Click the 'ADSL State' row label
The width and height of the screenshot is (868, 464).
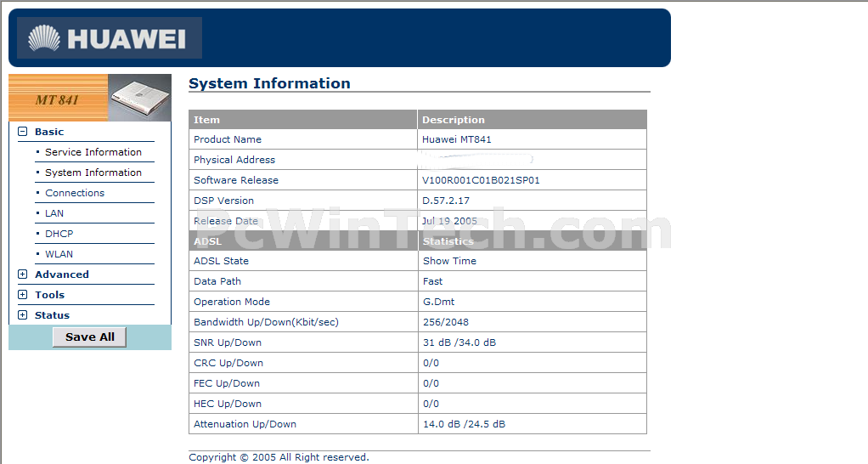pos(221,261)
